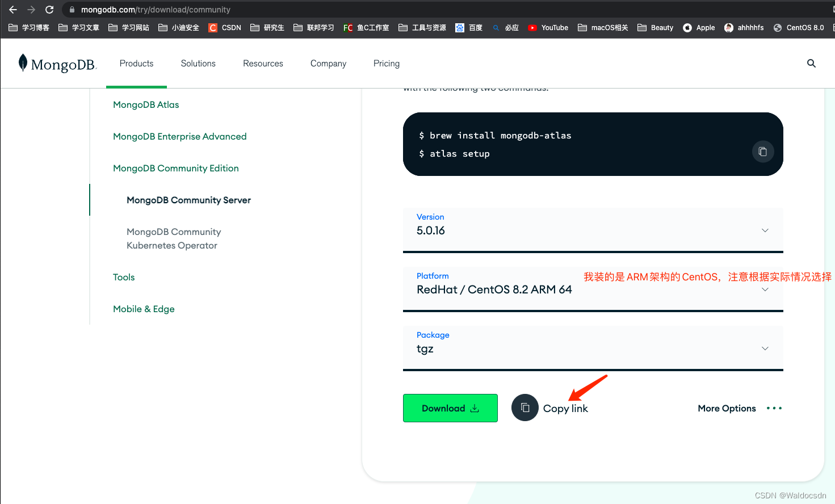Open the Beauty bookmark folder
Screen dimensions: 835x504
pyautogui.click(x=655, y=27)
